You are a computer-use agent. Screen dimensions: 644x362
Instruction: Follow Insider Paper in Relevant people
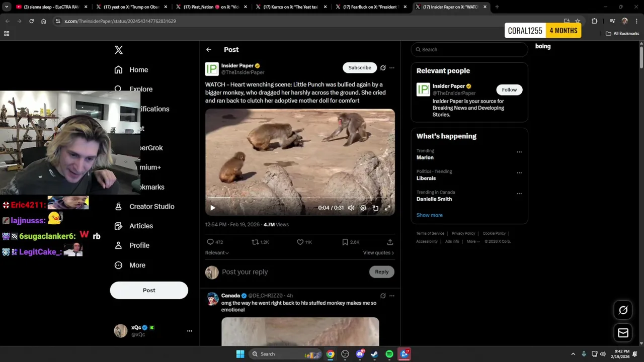point(509,90)
